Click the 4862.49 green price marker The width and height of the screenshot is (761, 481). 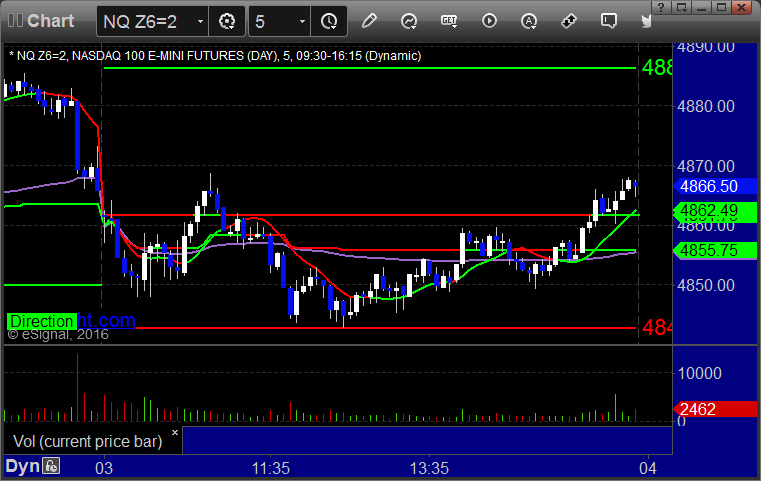pyautogui.click(x=715, y=211)
